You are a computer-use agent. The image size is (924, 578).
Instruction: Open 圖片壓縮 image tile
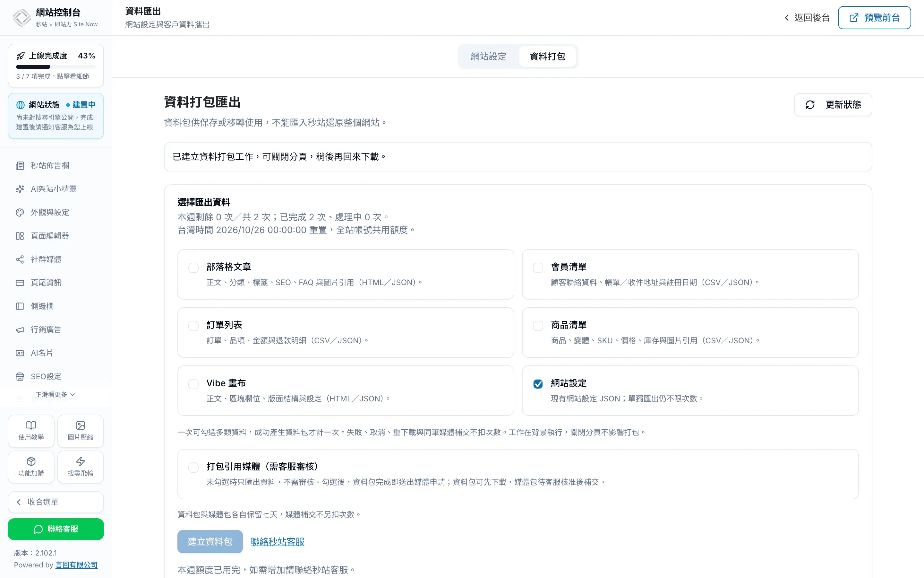(x=81, y=431)
